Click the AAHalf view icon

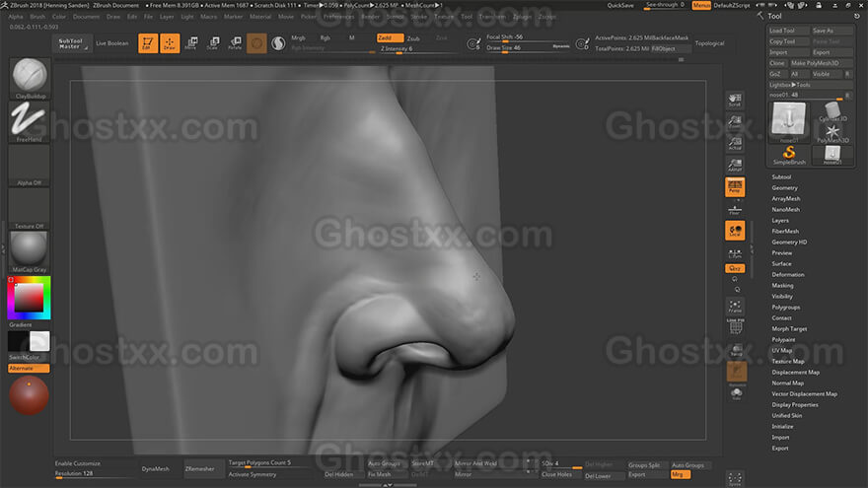coord(735,165)
